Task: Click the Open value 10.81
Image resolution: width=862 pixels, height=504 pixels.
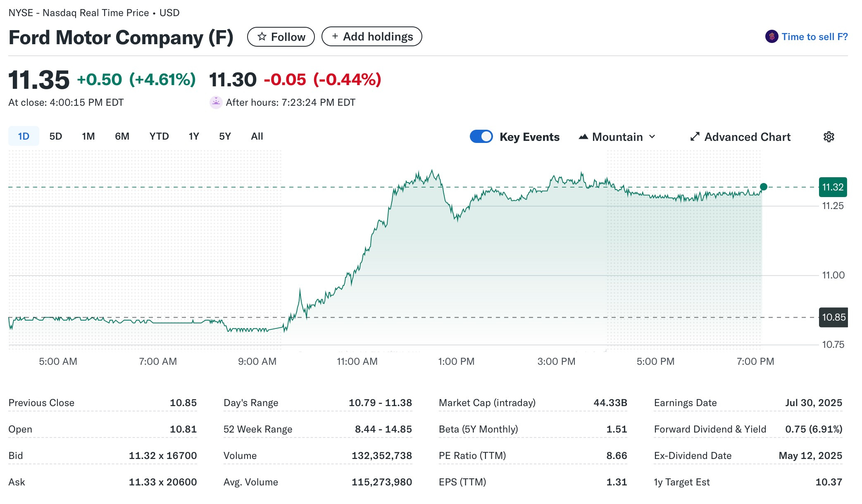Action: point(183,429)
